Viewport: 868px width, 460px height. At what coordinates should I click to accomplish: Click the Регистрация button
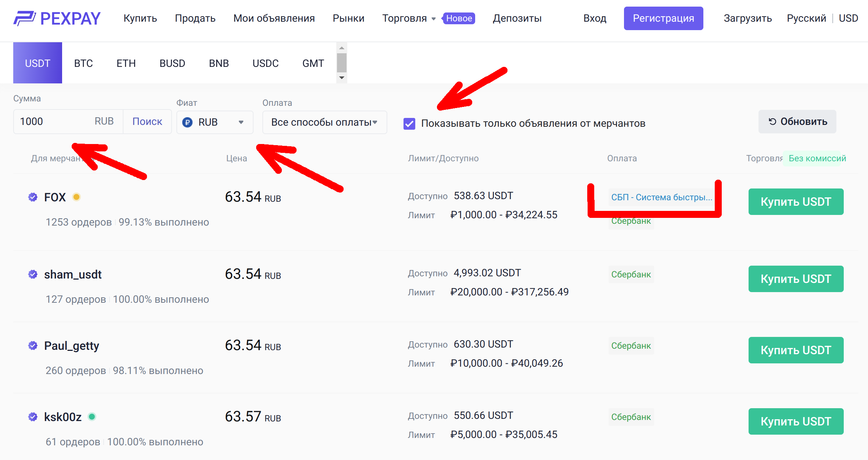click(x=663, y=18)
